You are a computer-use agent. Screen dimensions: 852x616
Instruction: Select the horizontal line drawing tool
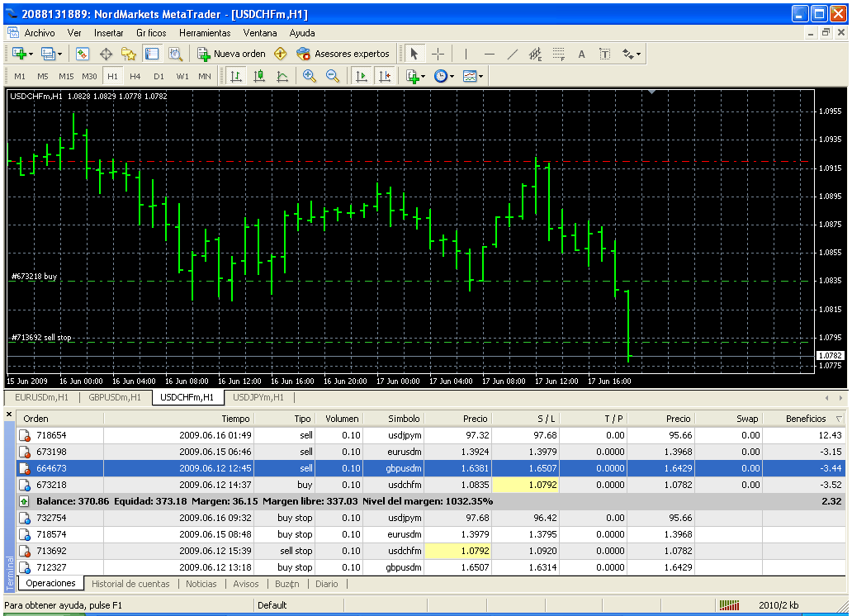tap(489, 54)
